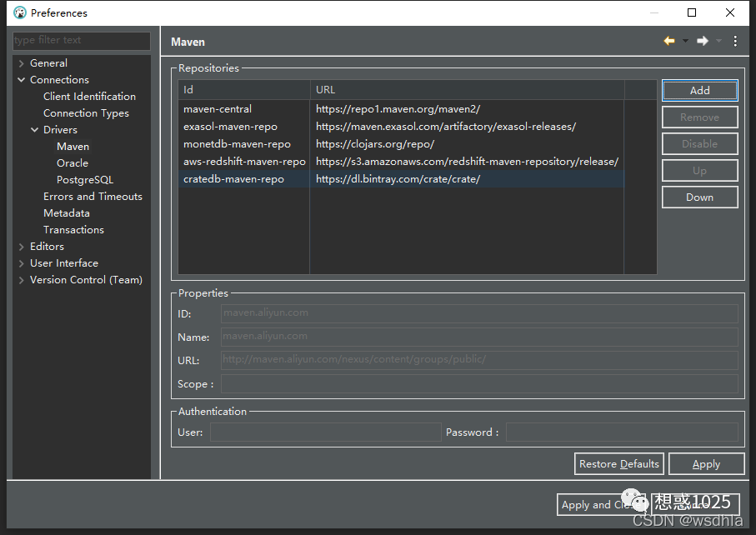Click the Disable repository button
Viewport: 756px width, 535px height.
[699, 143]
